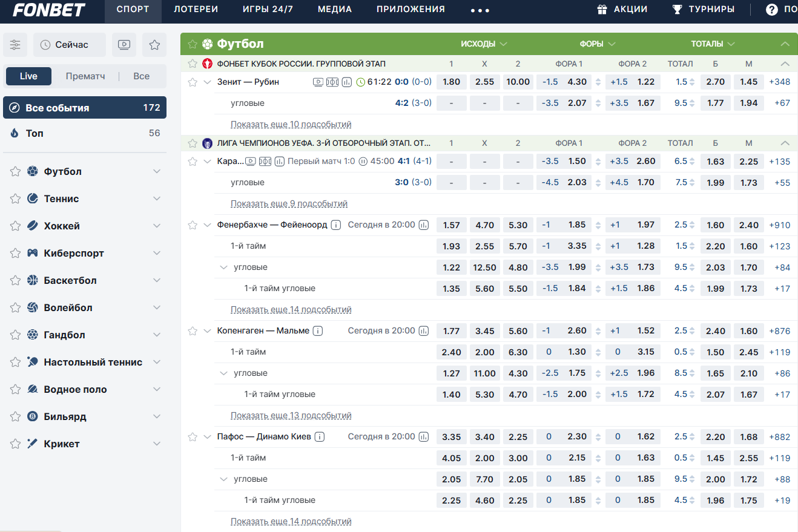The height and width of the screenshot is (532, 798).
Task: Click the help question mark icon
Action: 771,10
